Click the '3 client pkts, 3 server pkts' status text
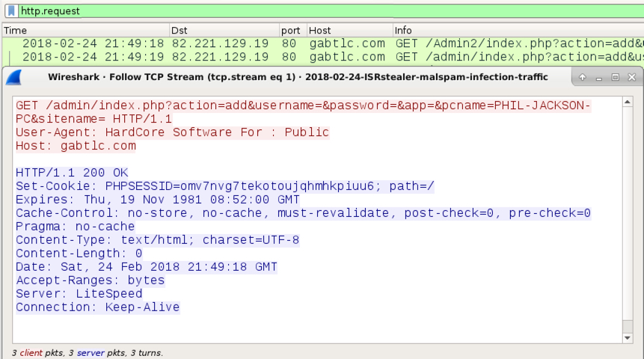The height and width of the screenshot is (359, 644). pyautogui.click(x=87, y=353)
